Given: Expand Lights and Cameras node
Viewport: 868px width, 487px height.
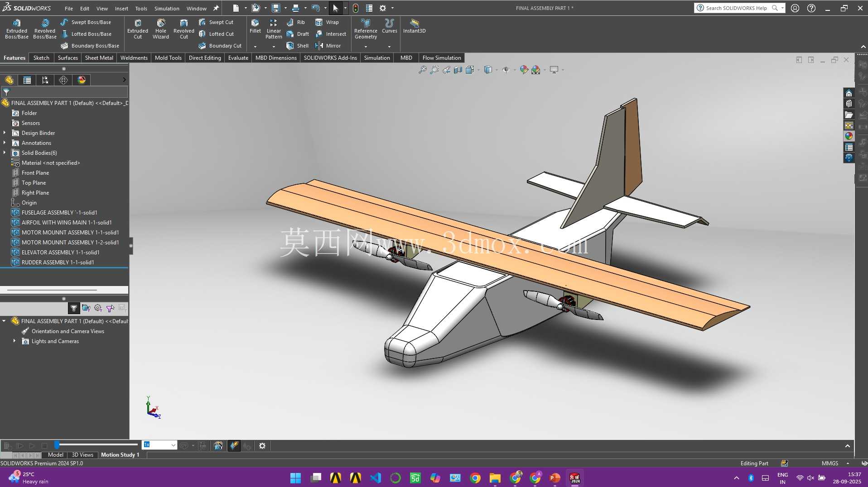Looking at the screenshot, I should click(14, 341).
